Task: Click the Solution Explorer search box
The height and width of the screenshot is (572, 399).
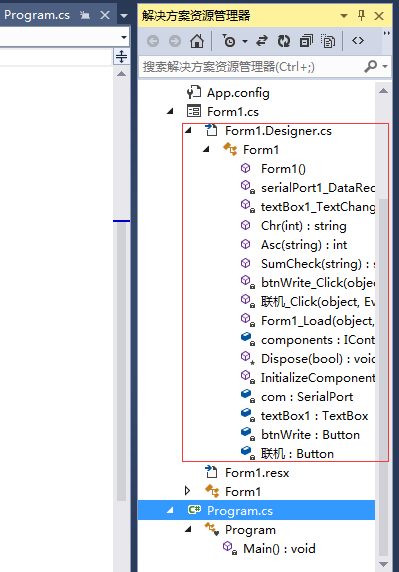Action: [252, 67]
